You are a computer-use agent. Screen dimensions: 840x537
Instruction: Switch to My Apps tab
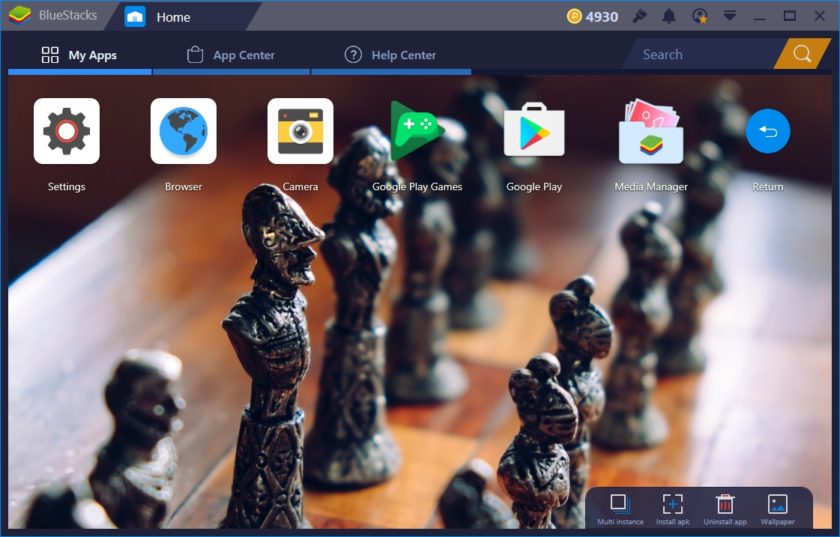point(79,55)
